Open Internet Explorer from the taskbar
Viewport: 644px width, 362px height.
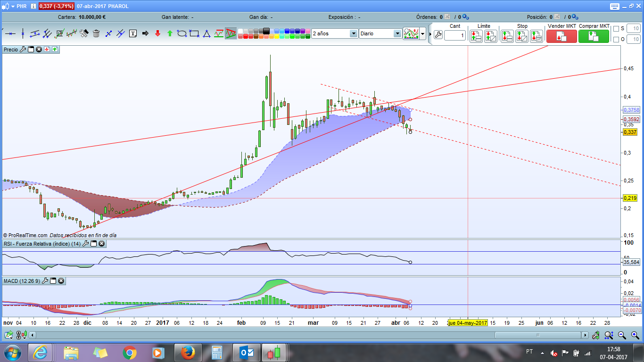coord(41,352)
